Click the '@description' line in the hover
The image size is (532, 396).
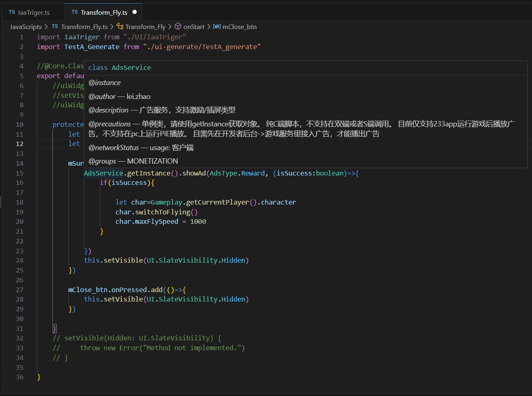tap(162, 110)
